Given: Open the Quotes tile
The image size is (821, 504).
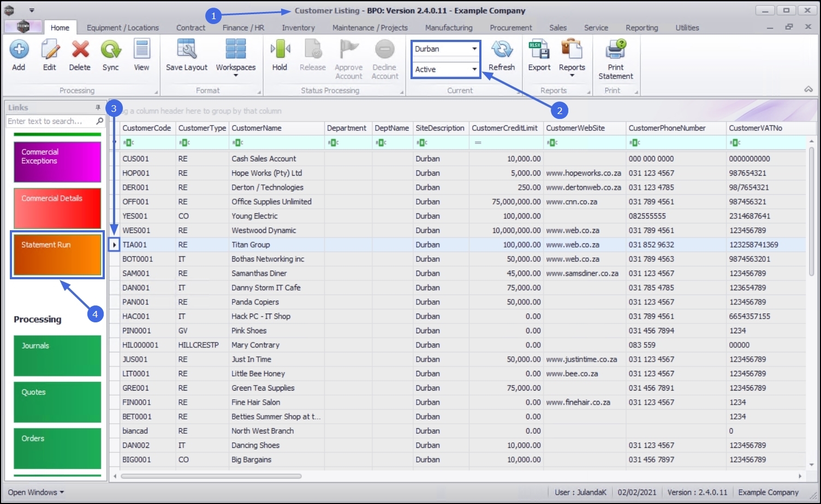Looking at the screenshot, I should tap(57, 402).
